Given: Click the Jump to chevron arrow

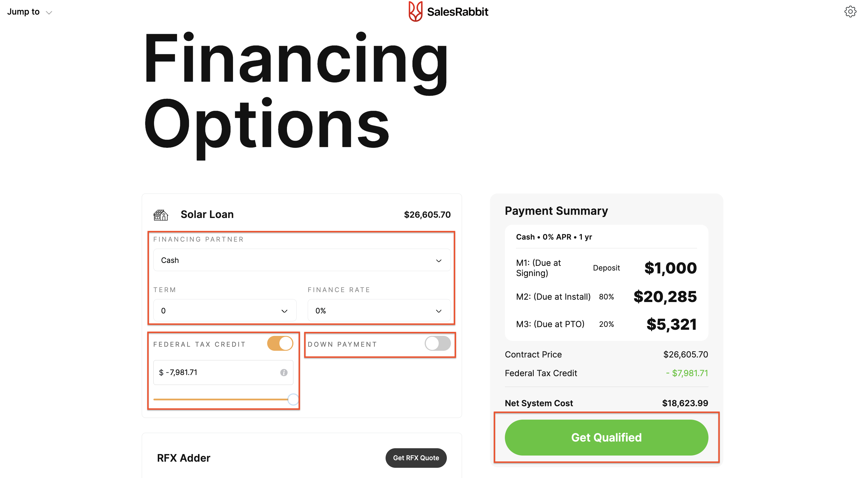Looking at the screenshot, I should [49, 13].
